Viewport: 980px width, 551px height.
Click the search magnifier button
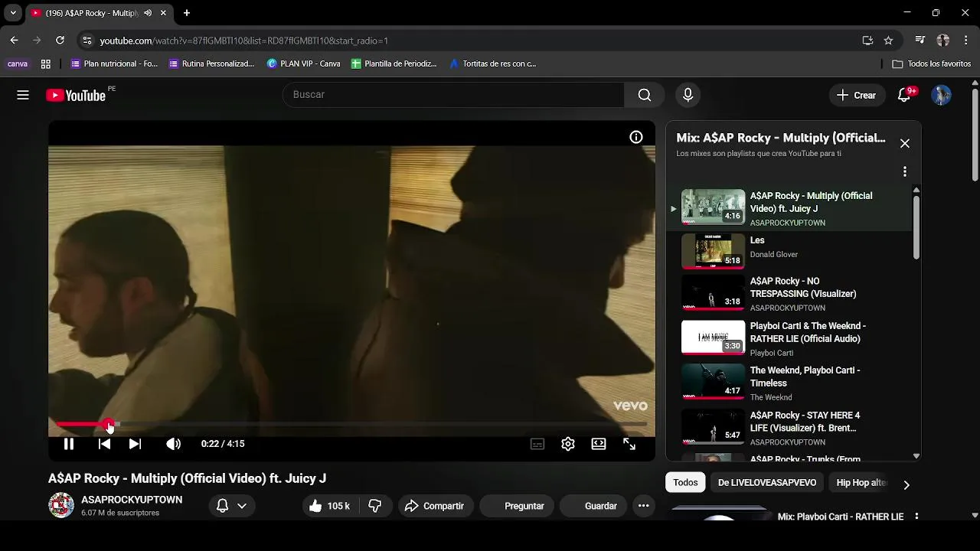click(645, 95)
